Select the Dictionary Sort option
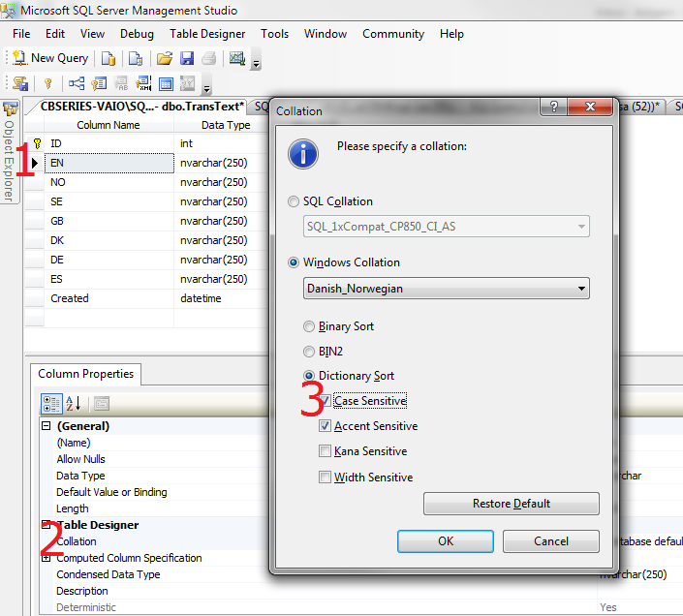The height and width of the screenshot is (616, 683). coord(309,376)
